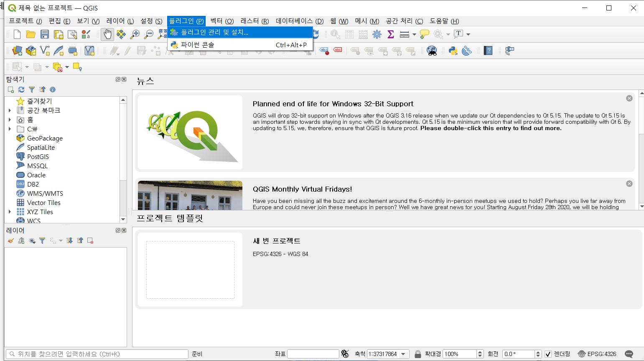This screenshot has height=361, width=644.
Task: Open the MetaSearch catalog binoculars icon
Action: [x=432, y=51]
